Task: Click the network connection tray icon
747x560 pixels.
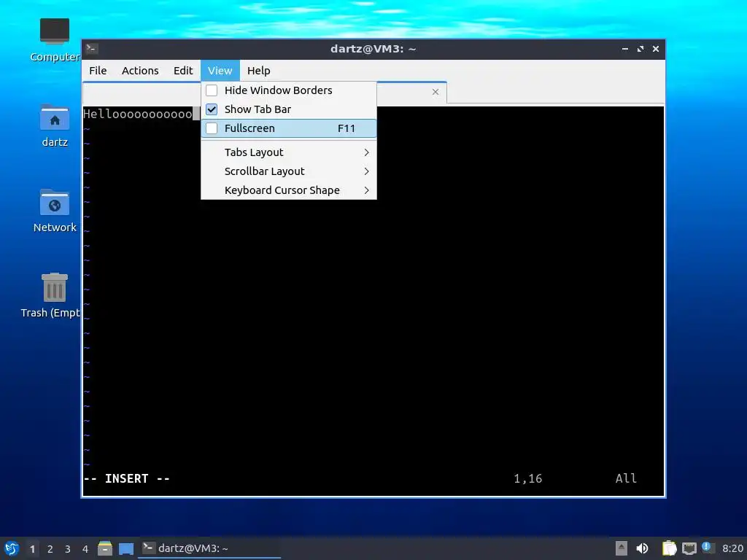Action: coord(689,548)
